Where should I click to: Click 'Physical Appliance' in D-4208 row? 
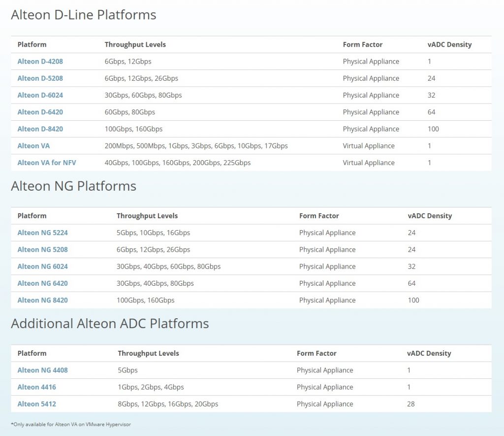371,62
